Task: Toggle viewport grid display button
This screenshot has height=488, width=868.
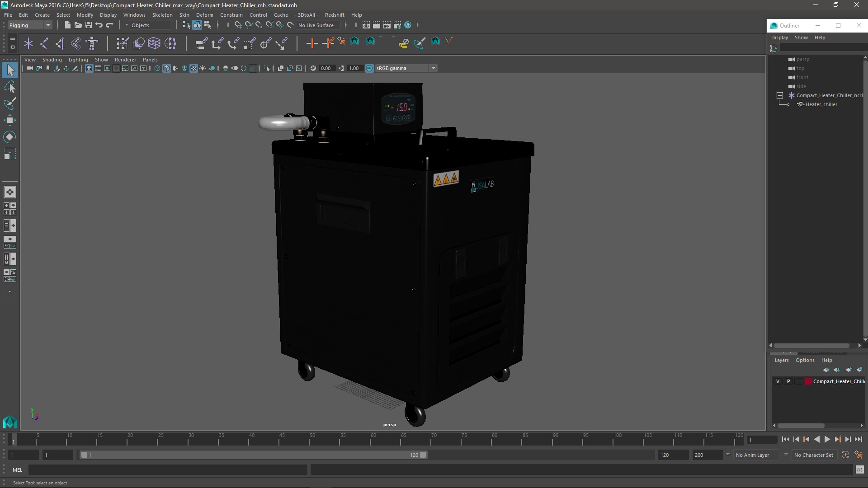Action: [x=89, y=68]
